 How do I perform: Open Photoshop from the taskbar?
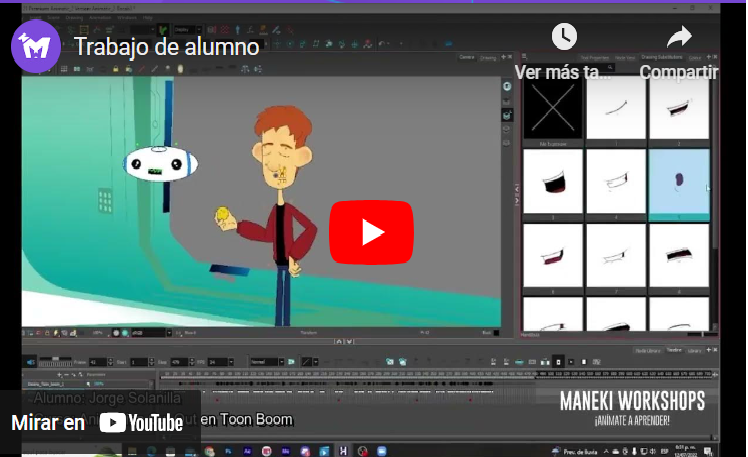228,451
